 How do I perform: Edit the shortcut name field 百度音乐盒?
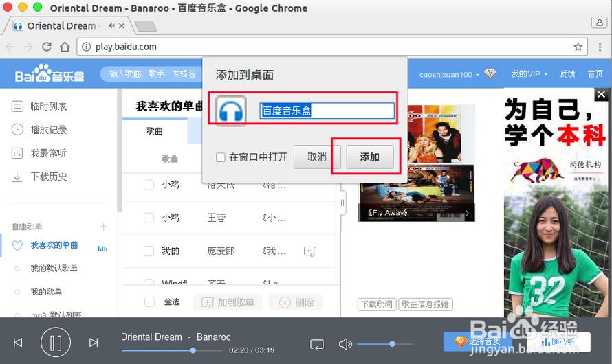pyautogui.click(x=327, y=111)
